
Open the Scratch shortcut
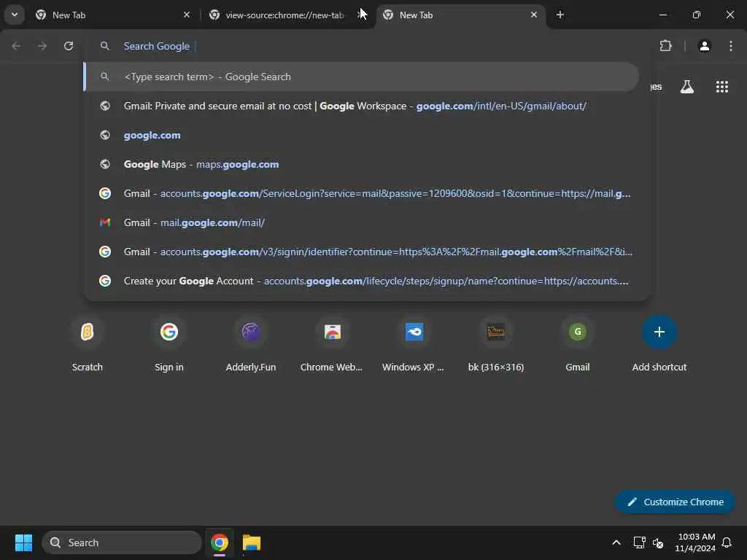pos(88,344)
